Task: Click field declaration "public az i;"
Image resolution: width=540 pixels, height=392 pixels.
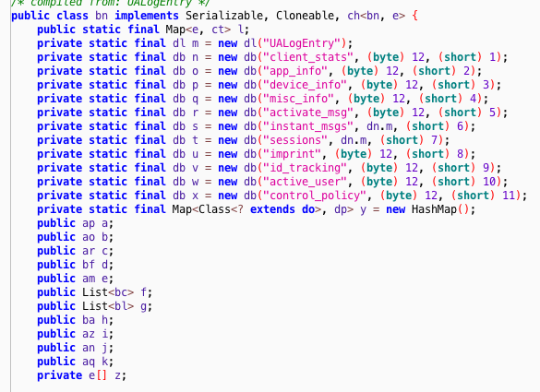Action: 75,334
